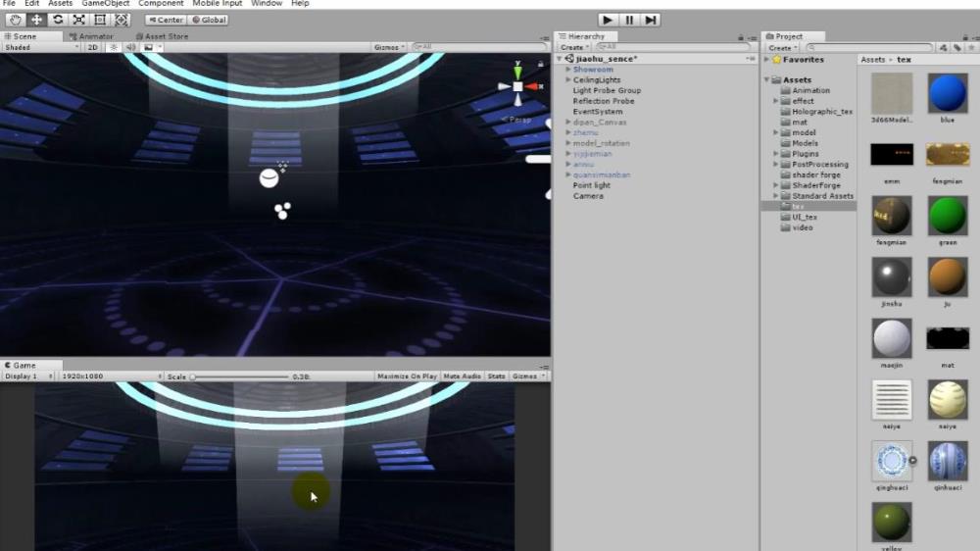Select the blue material thumbnail
The image size is (980, 551).
point(947,95)
